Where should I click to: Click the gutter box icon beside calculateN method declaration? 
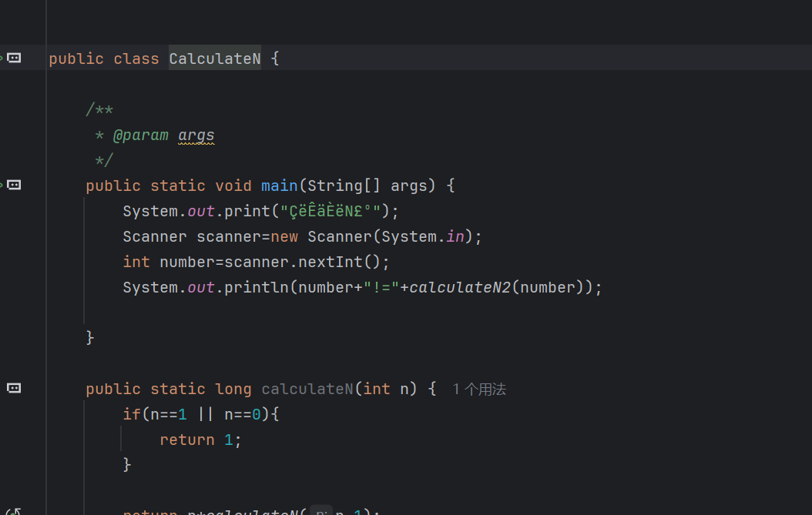click(14, 388)
